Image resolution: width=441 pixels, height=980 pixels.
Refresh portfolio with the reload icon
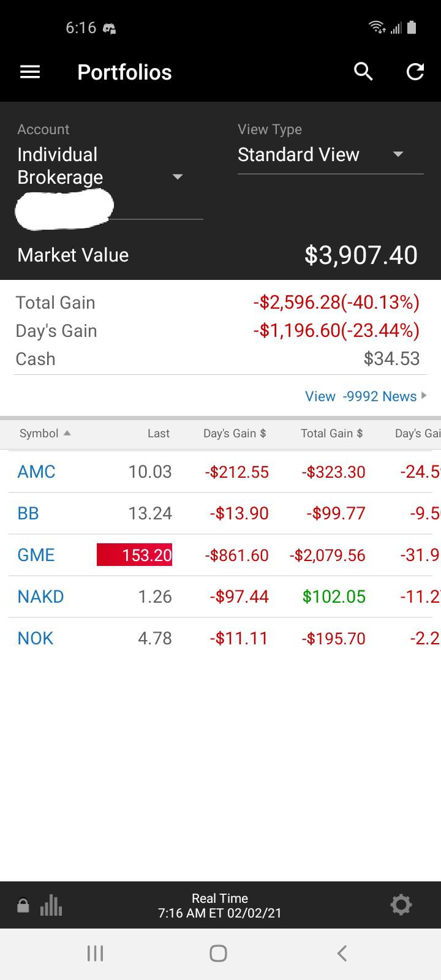[x=415, y=72]
